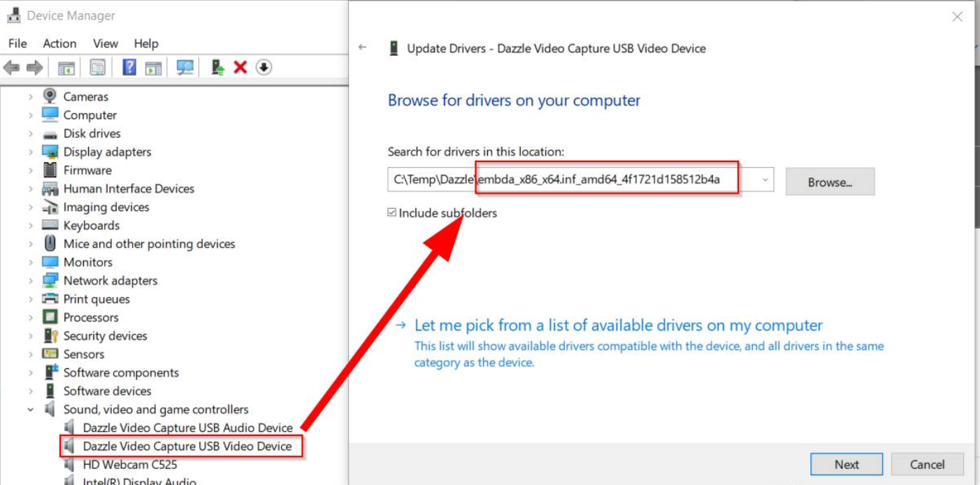Click the Help toolbar icon with question mark

coord(129,67)
